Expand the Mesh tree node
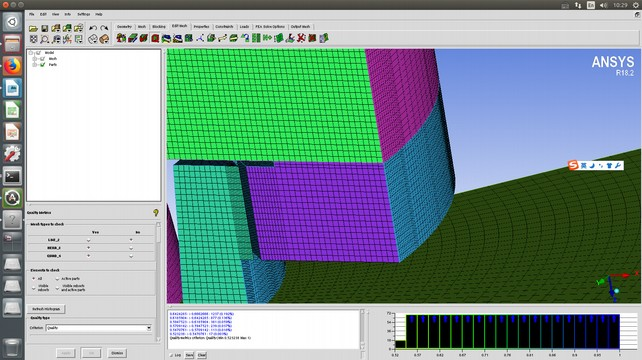 click(35, 59)
